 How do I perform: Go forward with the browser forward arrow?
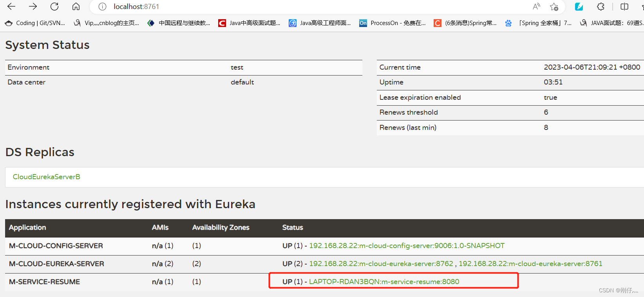[x=33, y=6]
